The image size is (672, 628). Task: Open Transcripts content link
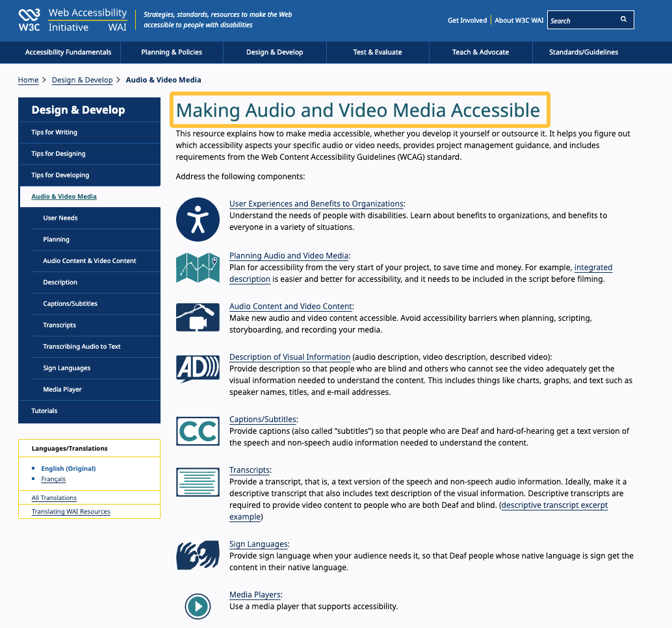pos(250,470)
